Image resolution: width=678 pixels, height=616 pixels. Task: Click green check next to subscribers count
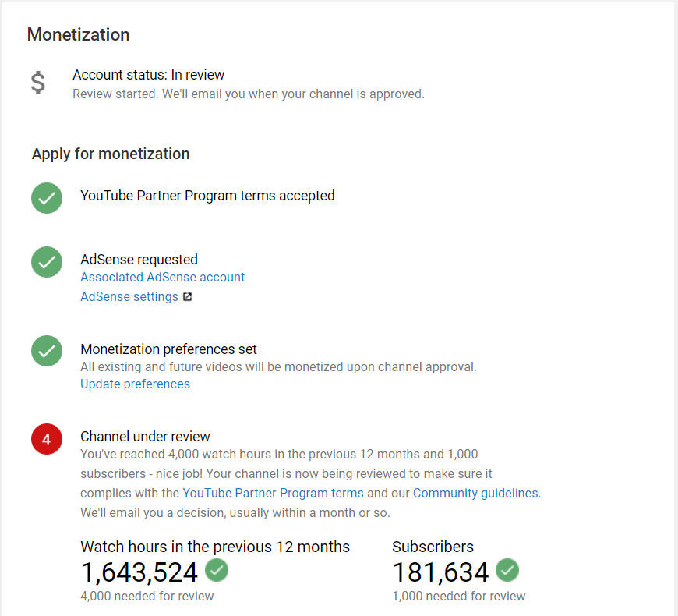click(507, 570)
